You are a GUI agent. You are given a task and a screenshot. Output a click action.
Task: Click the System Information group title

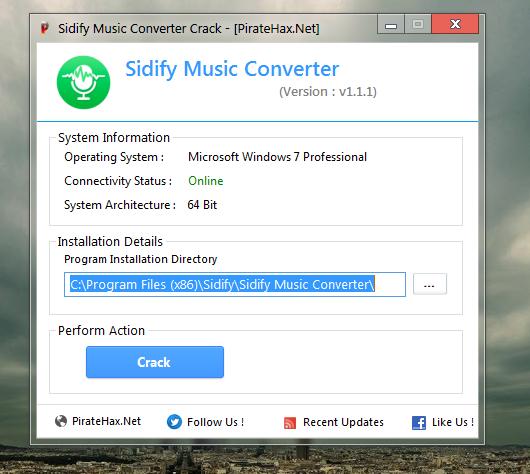[114, 138]
